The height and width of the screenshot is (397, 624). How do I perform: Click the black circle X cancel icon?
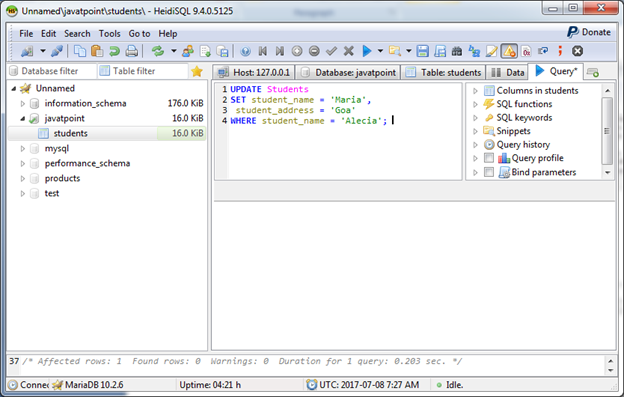click(x=577, y=51)
